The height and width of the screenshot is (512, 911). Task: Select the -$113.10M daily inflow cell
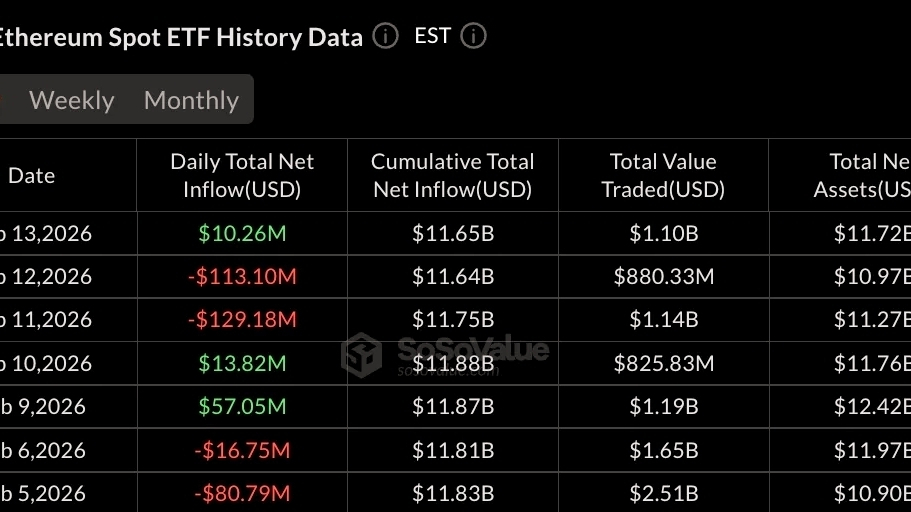click(242, 276)
